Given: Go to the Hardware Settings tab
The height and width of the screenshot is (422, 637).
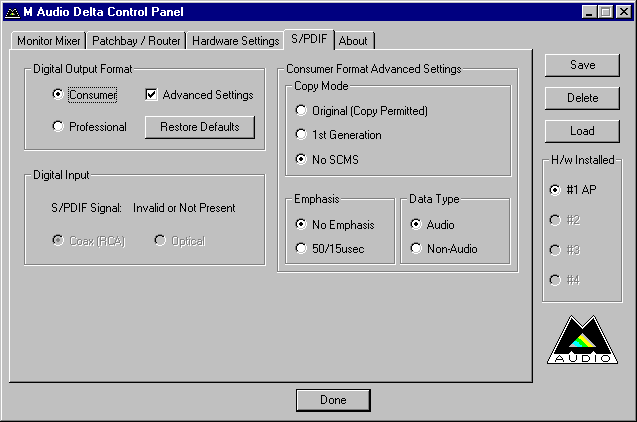Looking at the screenshot, I should [236, 41].
